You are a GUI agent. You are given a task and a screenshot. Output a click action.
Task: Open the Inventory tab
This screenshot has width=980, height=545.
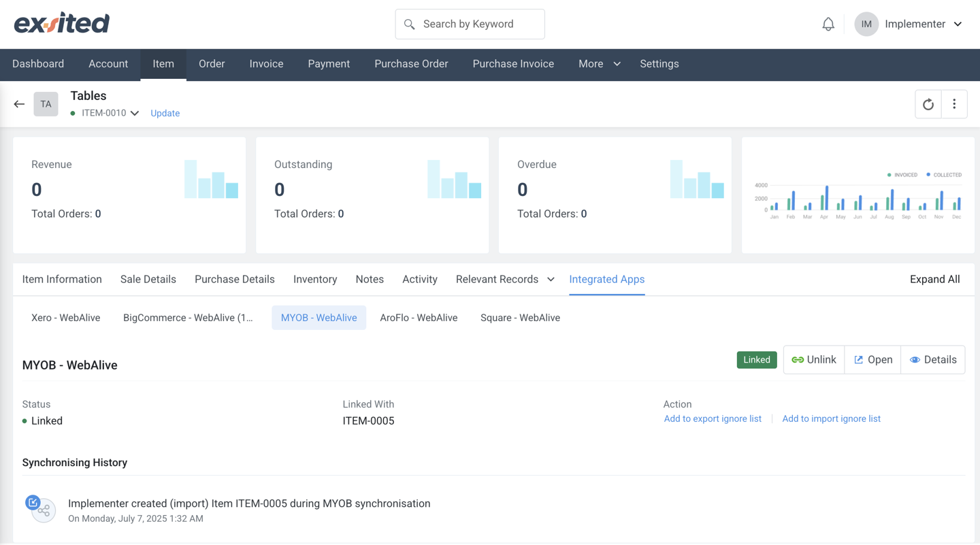(x=315, y=280)
